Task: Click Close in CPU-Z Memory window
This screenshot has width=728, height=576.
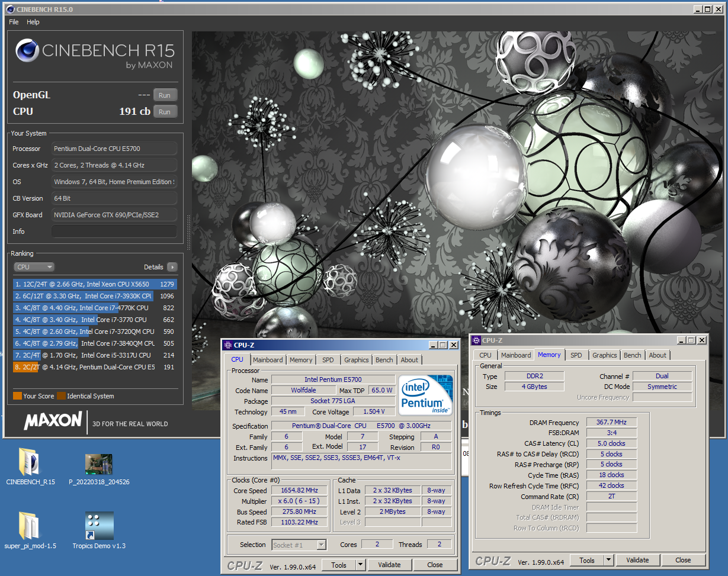Action: point(684,560)
